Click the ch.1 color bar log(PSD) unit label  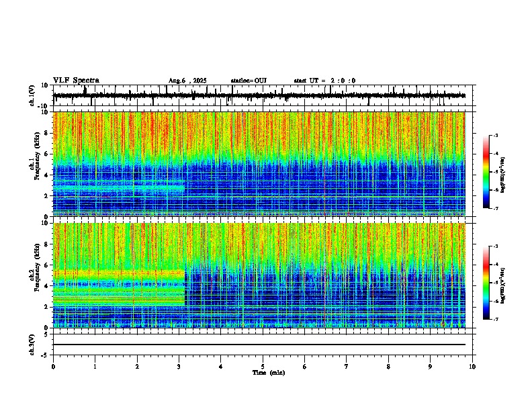[x=503, y=175]
